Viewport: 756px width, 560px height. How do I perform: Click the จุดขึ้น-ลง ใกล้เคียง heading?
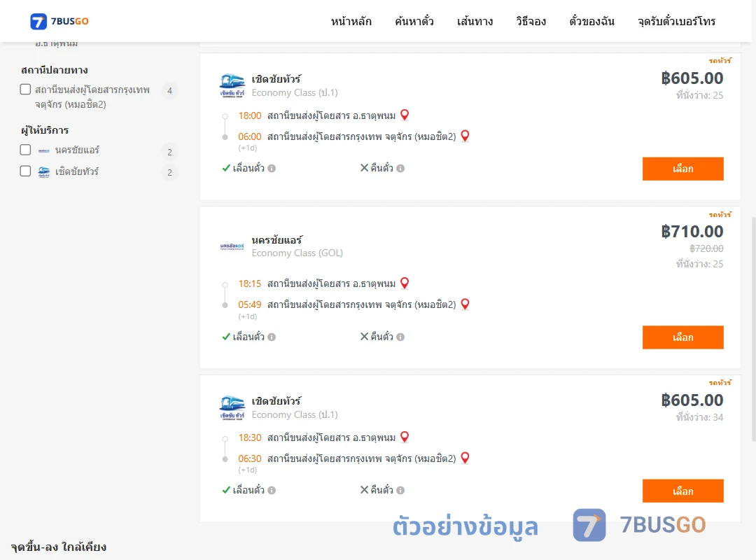(59, 547)
